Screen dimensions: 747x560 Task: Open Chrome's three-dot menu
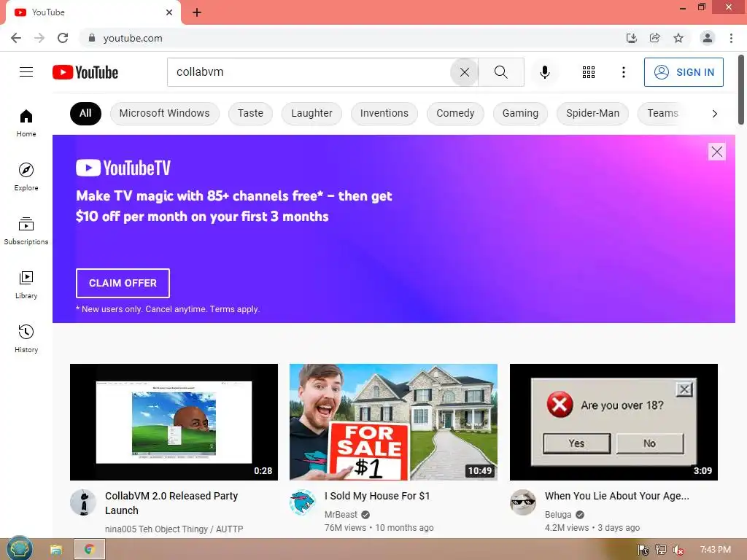(731, 38)
